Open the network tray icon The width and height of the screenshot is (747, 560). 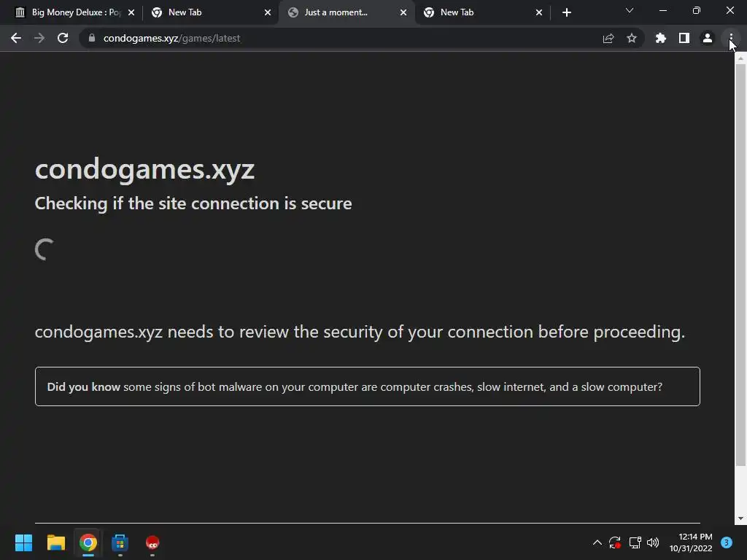(635, 542)
